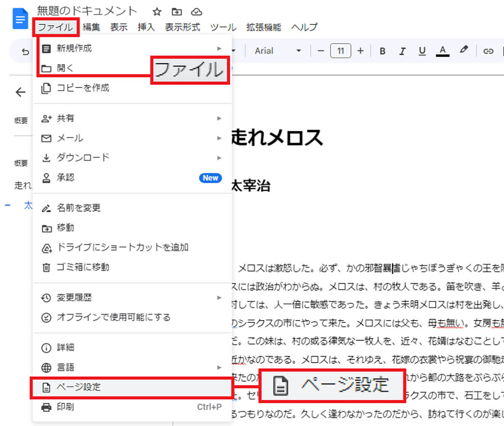Expand the 新規作成 submenu arrow
This screenshot has width=504, height=426.
219,48
